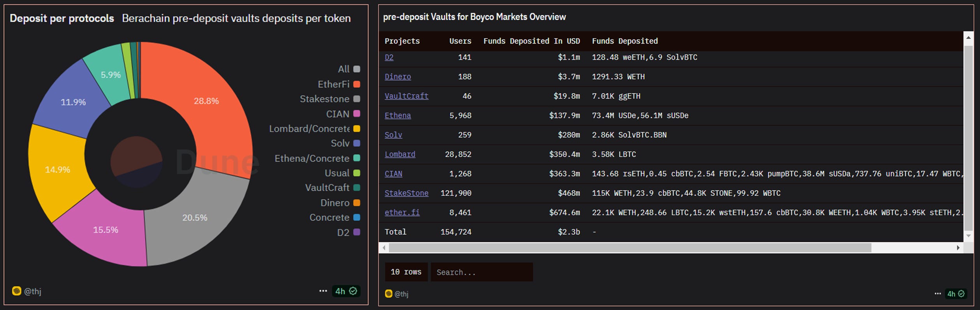Toggle the Ethena/Concrete legend entry
Screen dimensions: 980x310
[x=317, y=158]
